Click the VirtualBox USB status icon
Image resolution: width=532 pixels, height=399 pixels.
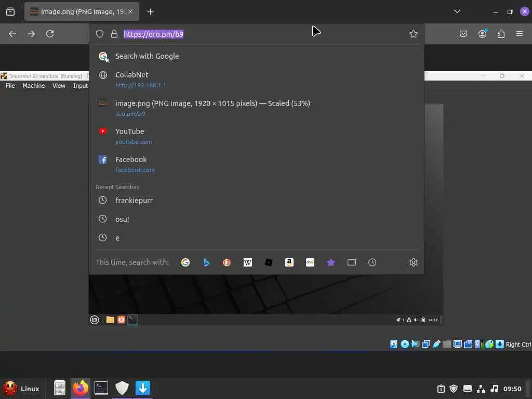point(436,344)
